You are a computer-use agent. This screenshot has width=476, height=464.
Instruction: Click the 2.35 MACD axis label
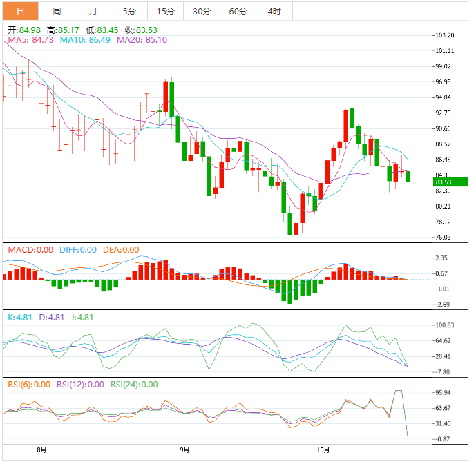click(441, 258)
